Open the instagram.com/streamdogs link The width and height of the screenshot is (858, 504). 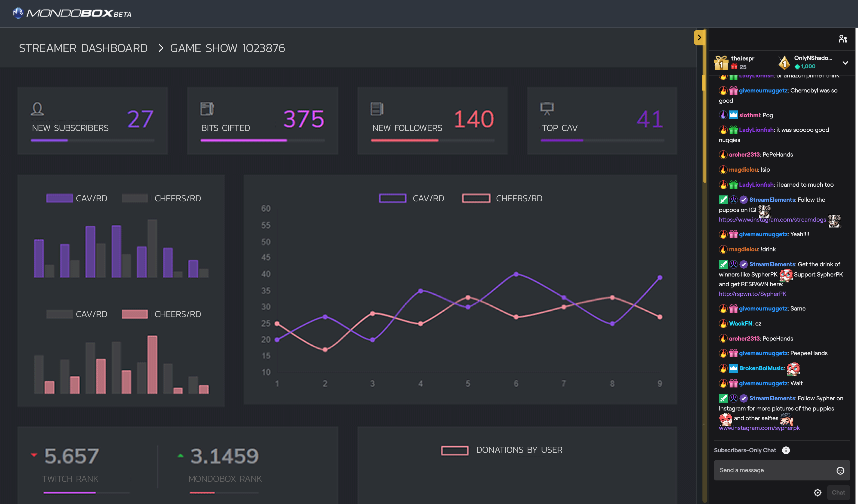pos(772,220)
